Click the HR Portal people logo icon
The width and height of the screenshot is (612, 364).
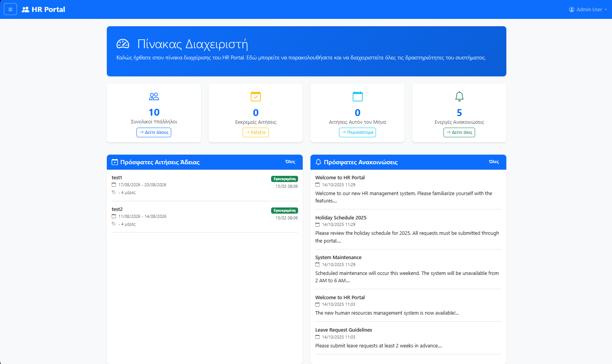[x=25, y=10]
